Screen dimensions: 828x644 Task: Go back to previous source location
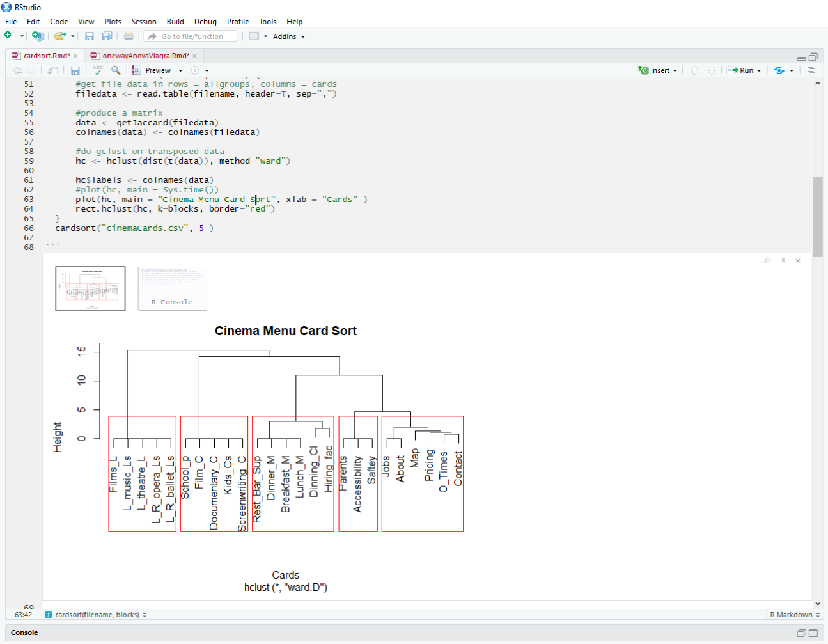(x=17, y=70)
